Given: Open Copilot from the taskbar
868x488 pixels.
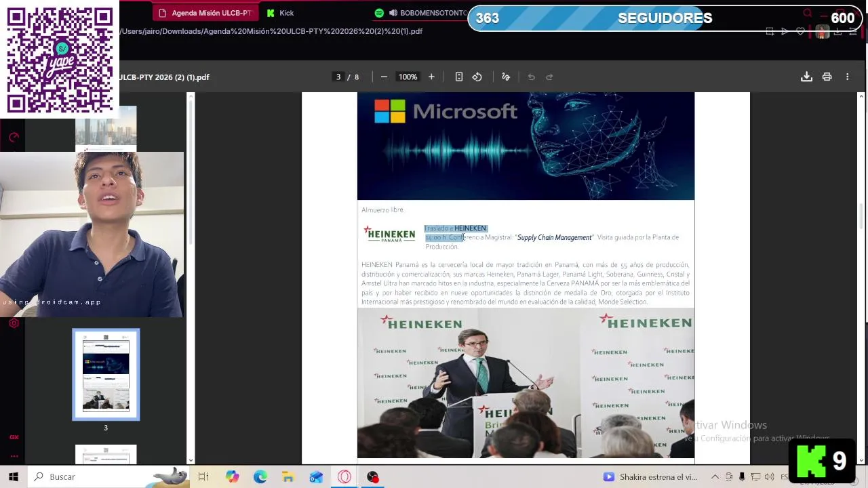Looking at the screenshot, I should (x=233, y=476).
